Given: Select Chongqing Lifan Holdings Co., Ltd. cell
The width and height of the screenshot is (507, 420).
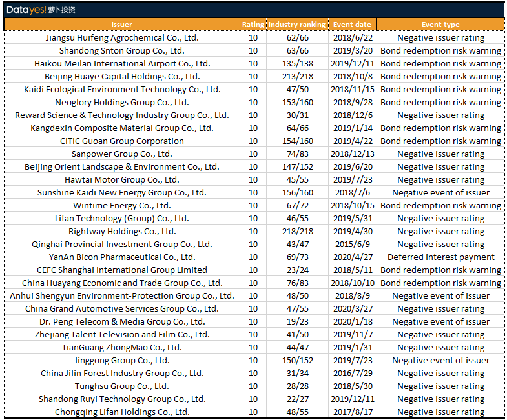Looking at the screenshot, I should click(121, 412).
